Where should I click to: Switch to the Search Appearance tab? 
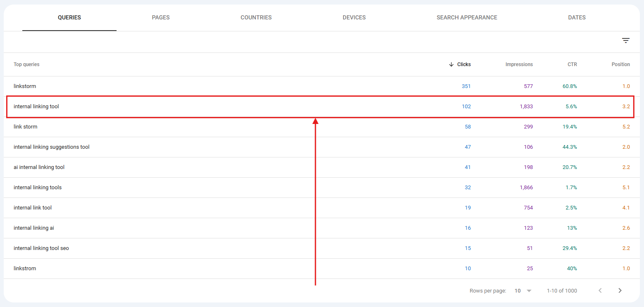(467, 18)
